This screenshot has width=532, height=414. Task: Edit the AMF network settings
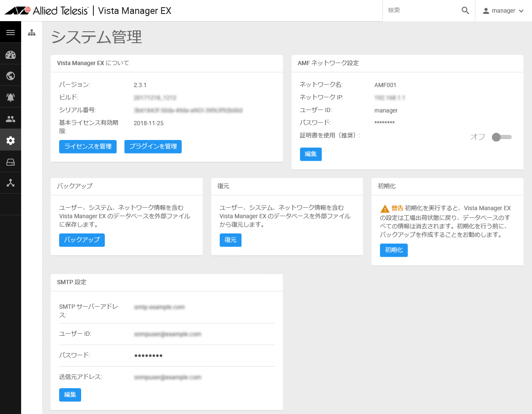(x=311, y=154)
